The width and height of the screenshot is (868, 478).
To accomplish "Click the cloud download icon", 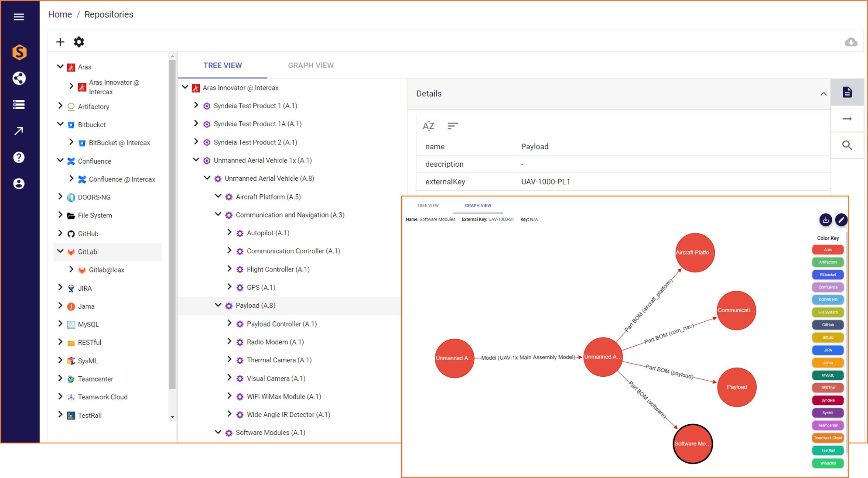I will [851, 42].
